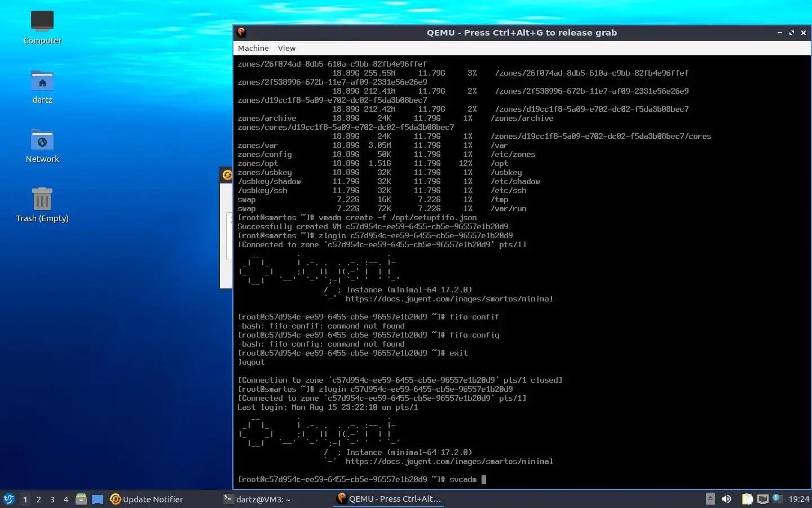Select the Trash (Empty) desktop icon
This screenshot has width=812, height=508.
coord(42,205)
